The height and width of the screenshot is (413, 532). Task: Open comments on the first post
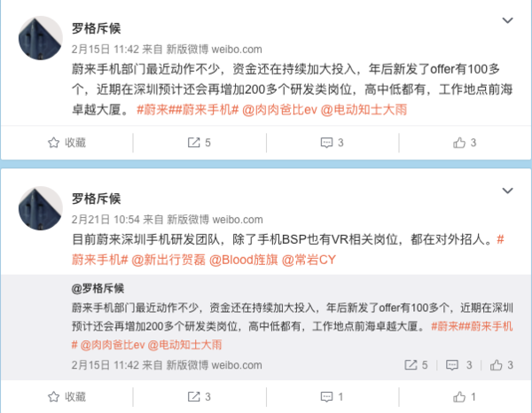coord(332,143)
